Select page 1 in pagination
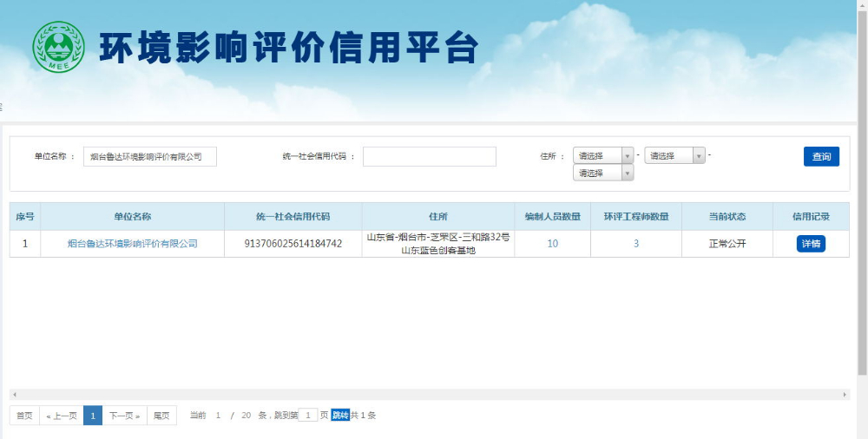 pyautogui.click(x=93, y=416)
